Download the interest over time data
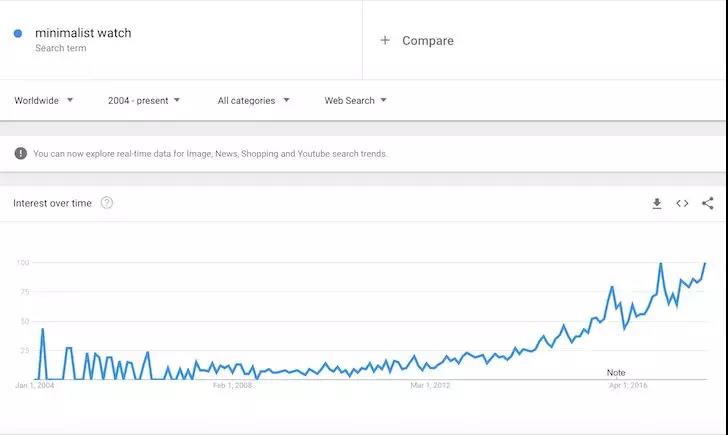The width and height of the screenshot is (728, 435). click(x=657, y=203)
